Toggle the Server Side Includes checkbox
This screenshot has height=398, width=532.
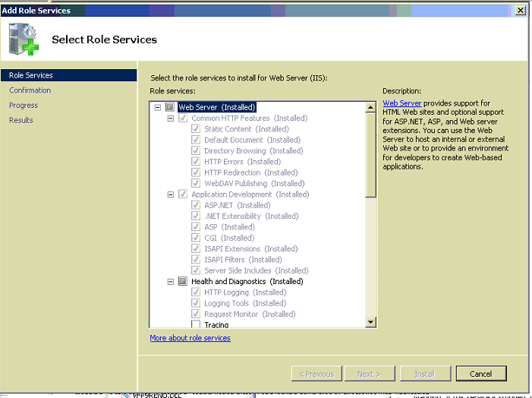pos(196,270)
